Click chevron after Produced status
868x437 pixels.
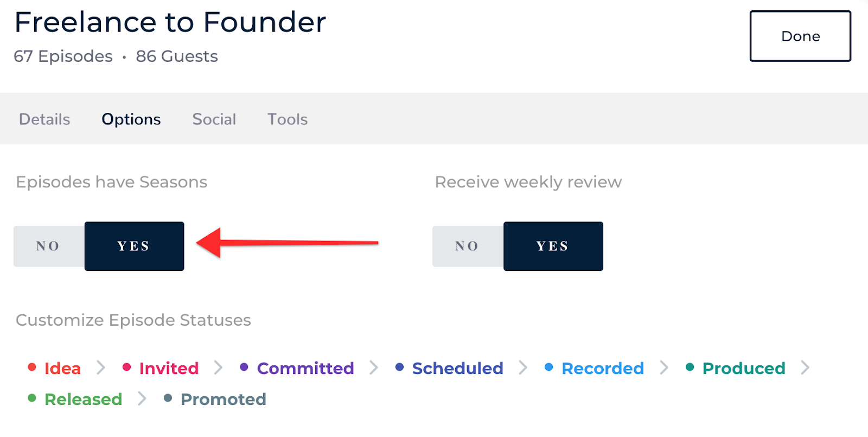[x=805, y=368]
